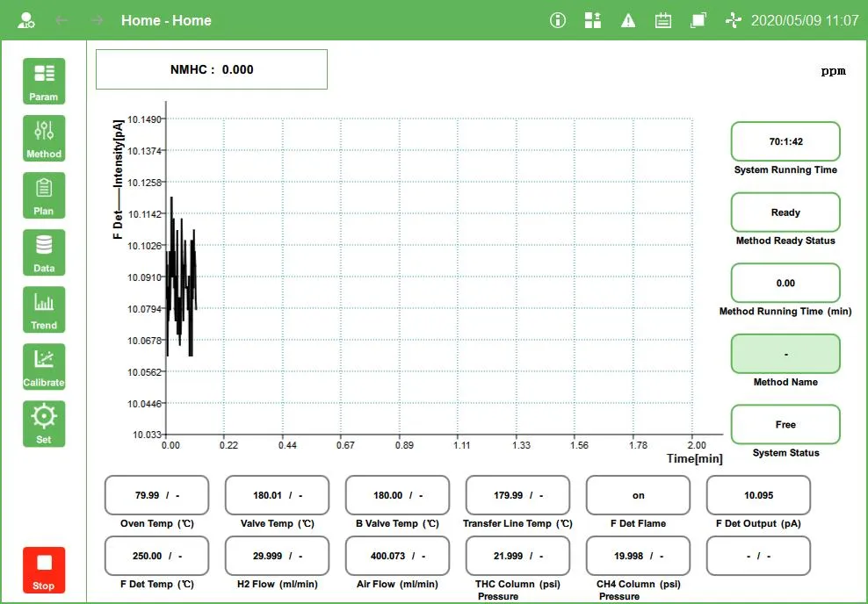
Task: Open the Method Name selector
Action: tap(785, 353)
